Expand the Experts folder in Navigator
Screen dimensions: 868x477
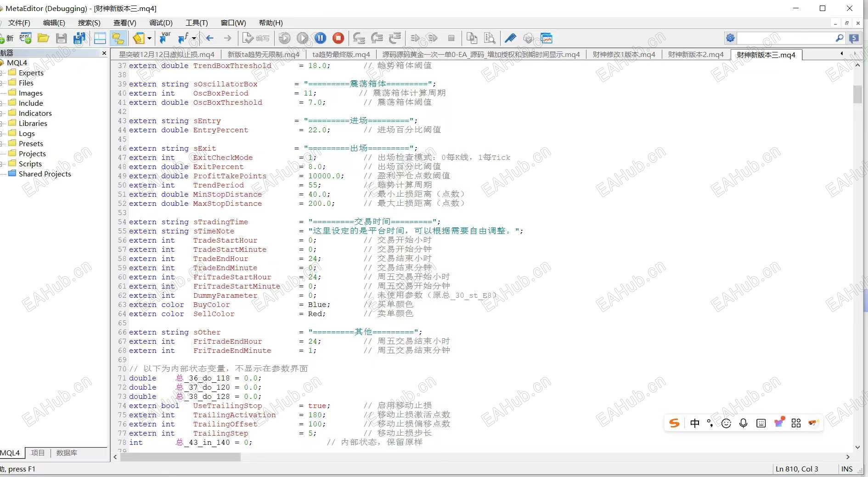point(3,73)
